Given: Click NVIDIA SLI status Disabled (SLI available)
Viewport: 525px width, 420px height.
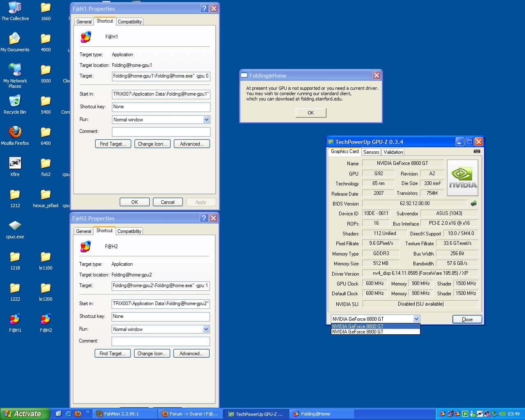Looking at the screenshot, I should point(420,304).
